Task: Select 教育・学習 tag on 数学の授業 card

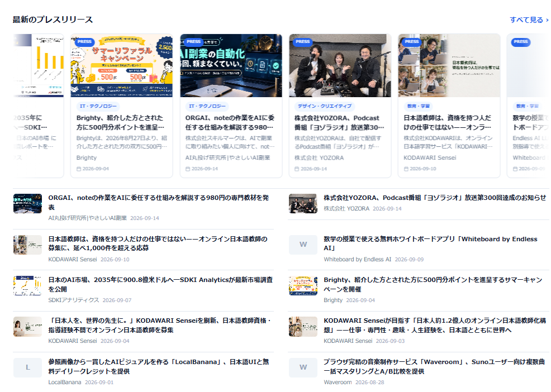Action: tap(527, 106)
